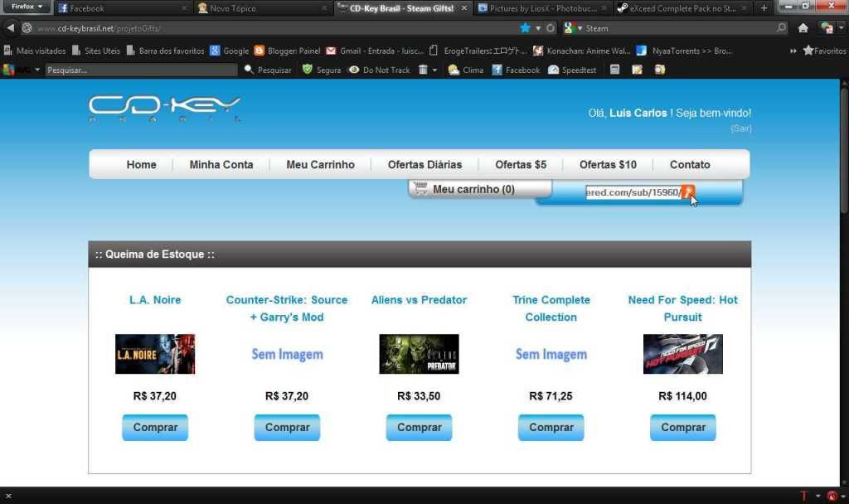The height and width of the screenshot is (504, 849).
Task: Open the Firefox home page icon
Action: click(803, 28)
